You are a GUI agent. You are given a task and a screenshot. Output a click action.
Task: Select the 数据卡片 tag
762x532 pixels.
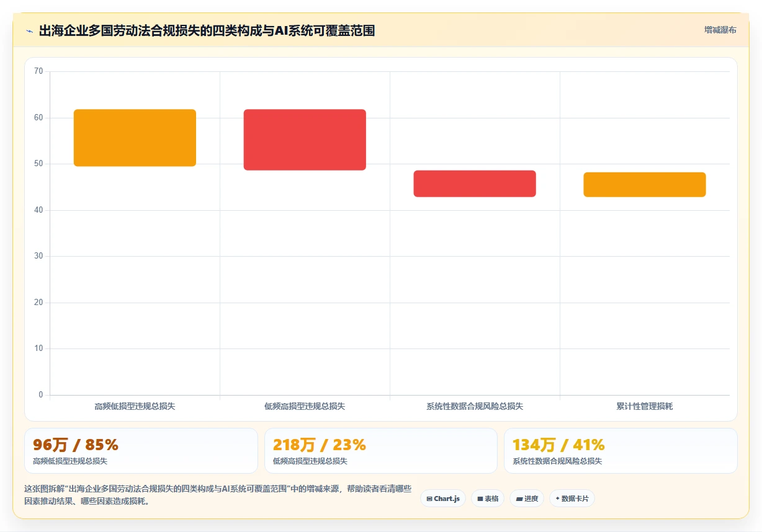[572, 499]
